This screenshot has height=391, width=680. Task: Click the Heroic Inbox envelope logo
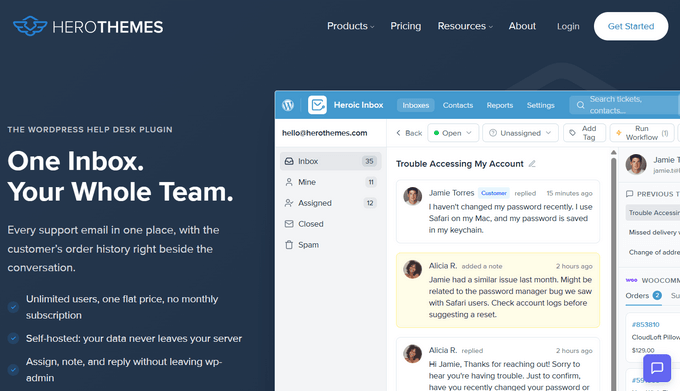coord(317,105)
